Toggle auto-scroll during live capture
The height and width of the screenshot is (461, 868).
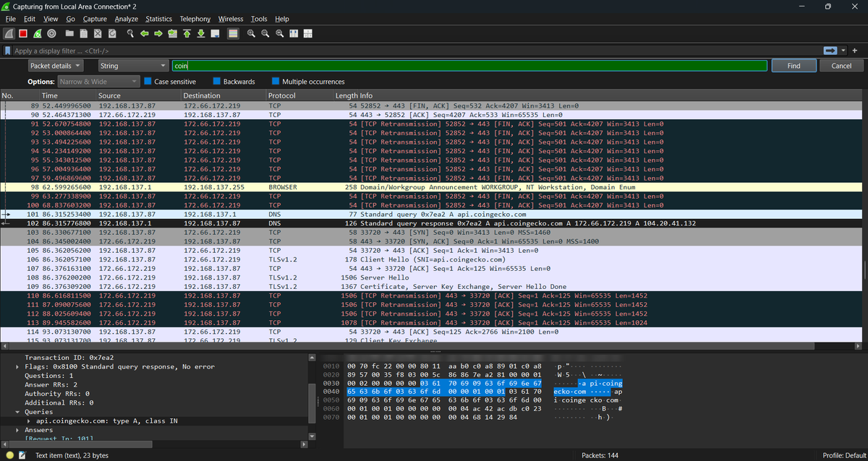click(214, 33)
